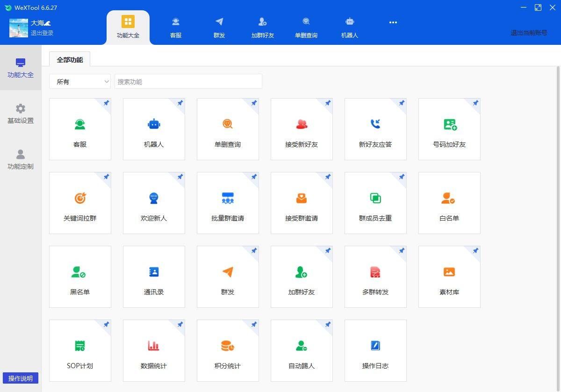Open the 机器人 robot function tile
The image size is (561, 392).
(154, 129)
